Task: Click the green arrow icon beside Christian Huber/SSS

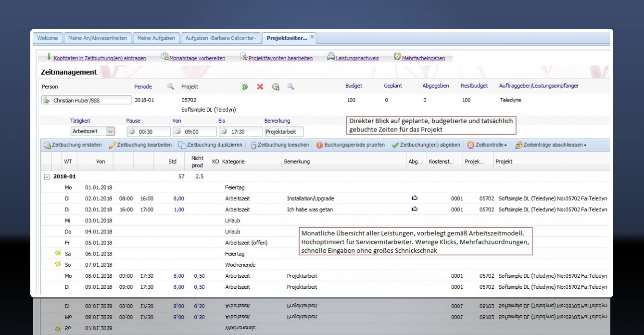Action: [47, 101]
